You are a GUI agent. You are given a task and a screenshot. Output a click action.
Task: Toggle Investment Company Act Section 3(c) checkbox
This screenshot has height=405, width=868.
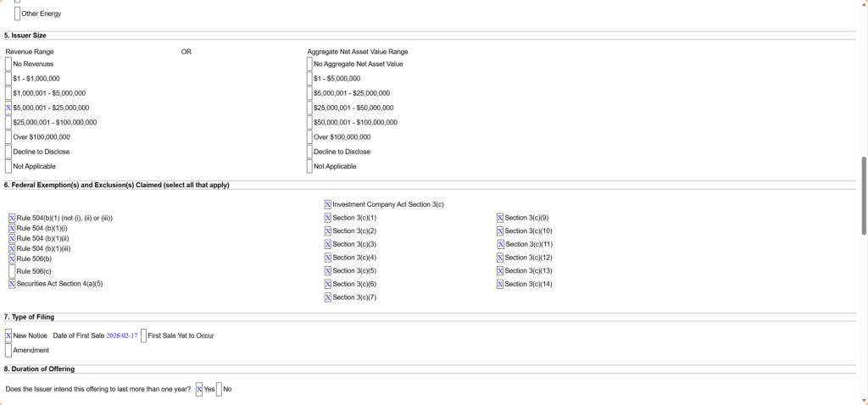click(327, 204)
